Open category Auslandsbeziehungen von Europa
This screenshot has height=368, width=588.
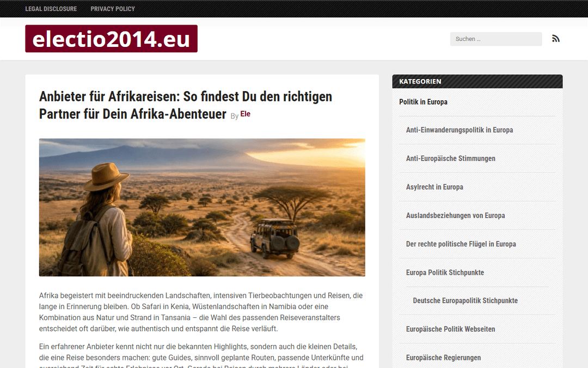[455, 215]
